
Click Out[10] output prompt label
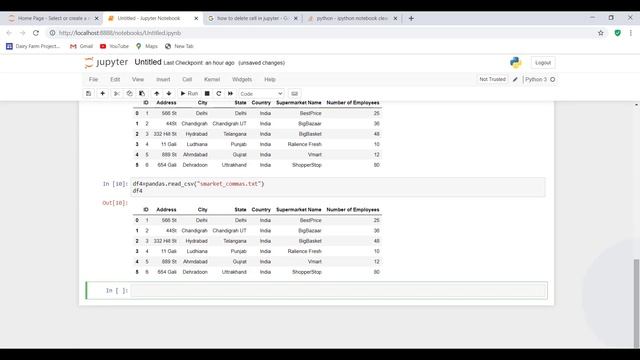point(115,203)
